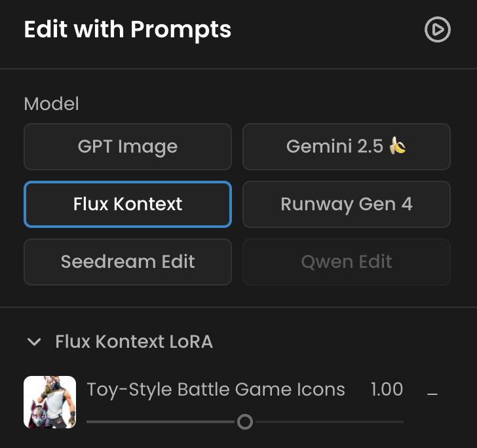Collapse the Flux Kontext LoRA chevron
The width and height of the screenshot is (477, 448).
[x=33, y=341]
